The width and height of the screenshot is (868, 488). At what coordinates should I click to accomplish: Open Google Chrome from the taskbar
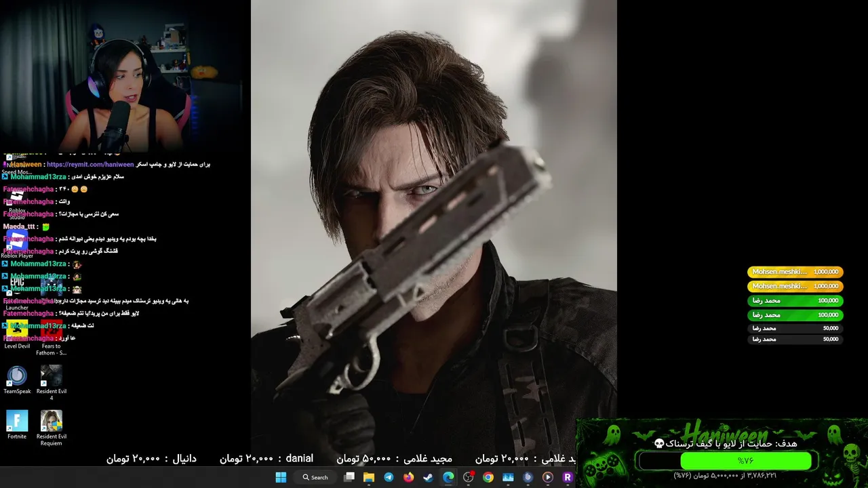(x=488, y=477)
